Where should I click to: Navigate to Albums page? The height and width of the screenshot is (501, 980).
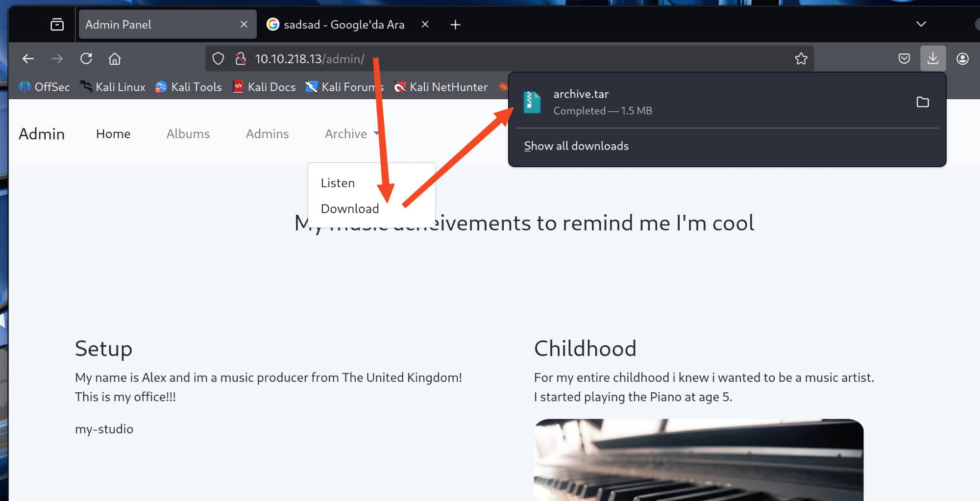pyautogui.click(x=188, y=134)
